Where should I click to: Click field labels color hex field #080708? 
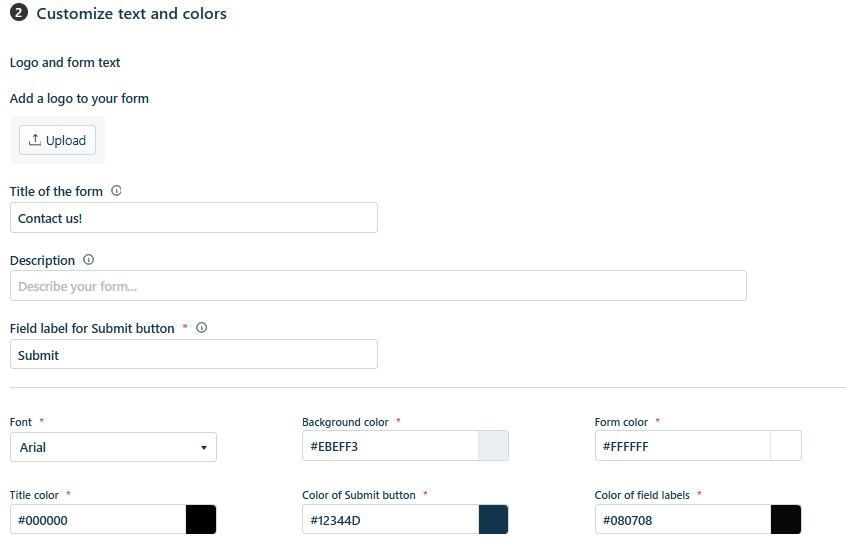pyautogui.click(x=682, y=520)
